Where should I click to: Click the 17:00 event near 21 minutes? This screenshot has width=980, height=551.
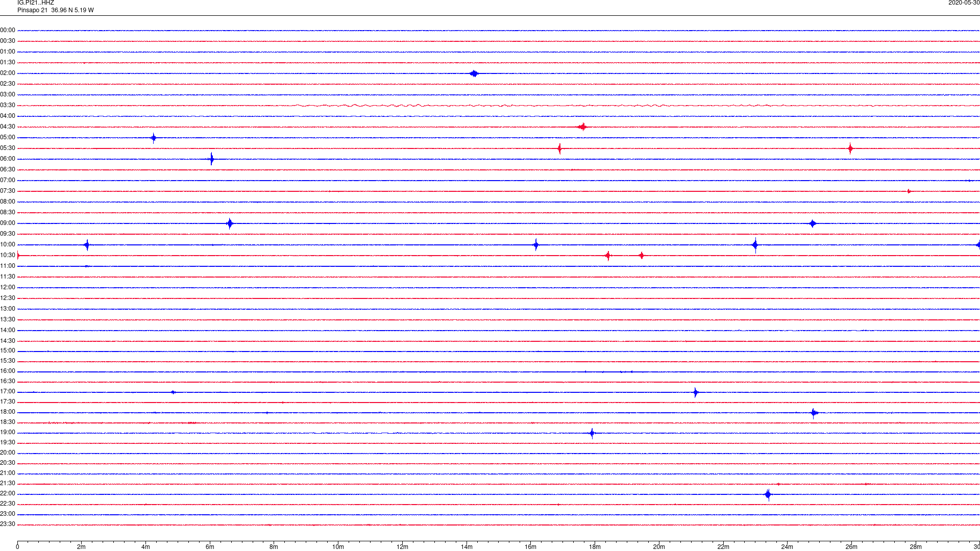tap(696, 392)
